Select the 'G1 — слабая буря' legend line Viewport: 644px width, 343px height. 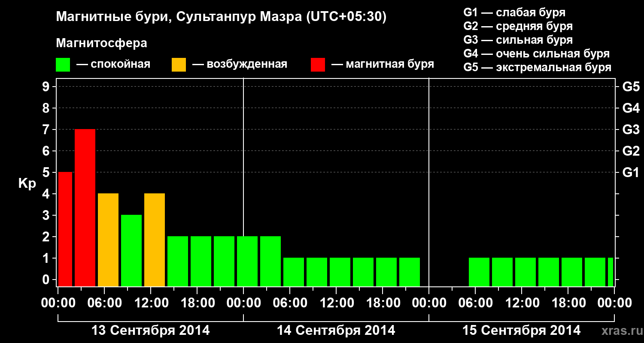point(514,12)
